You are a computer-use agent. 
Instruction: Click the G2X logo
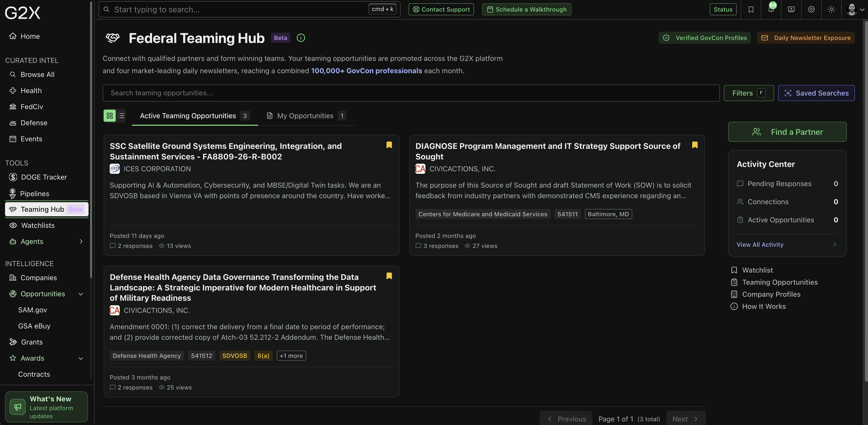pos(23,13)
